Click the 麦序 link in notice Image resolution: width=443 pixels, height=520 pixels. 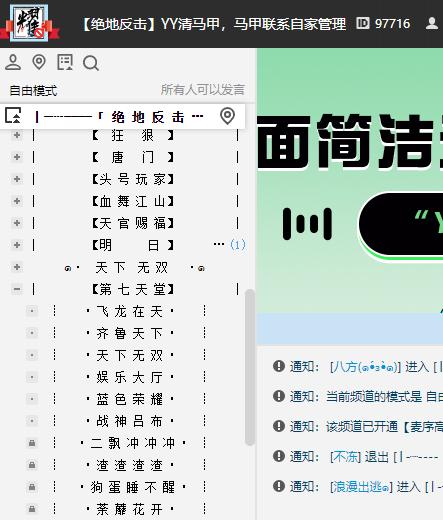click(426, 427)
